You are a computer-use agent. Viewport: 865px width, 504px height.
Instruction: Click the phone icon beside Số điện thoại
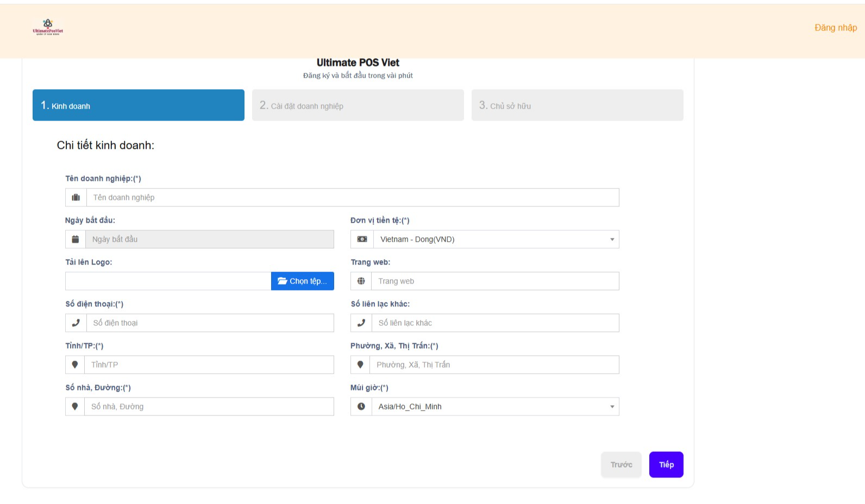[x=76, y=323]
